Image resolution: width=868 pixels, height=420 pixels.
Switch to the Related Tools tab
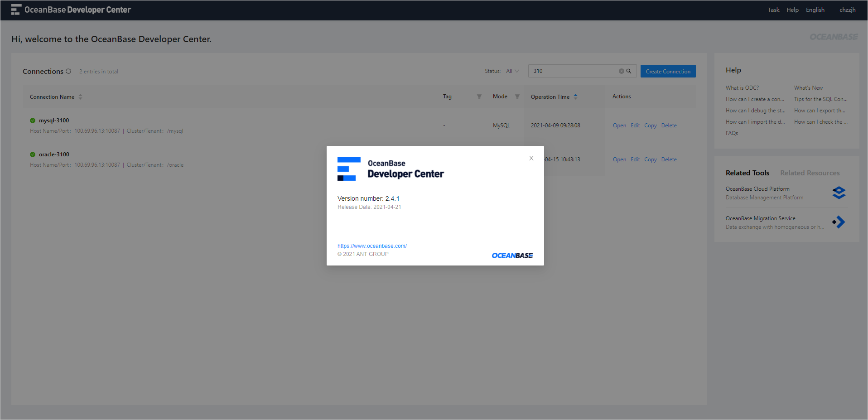pyautogui.click(x=747, y=173)
